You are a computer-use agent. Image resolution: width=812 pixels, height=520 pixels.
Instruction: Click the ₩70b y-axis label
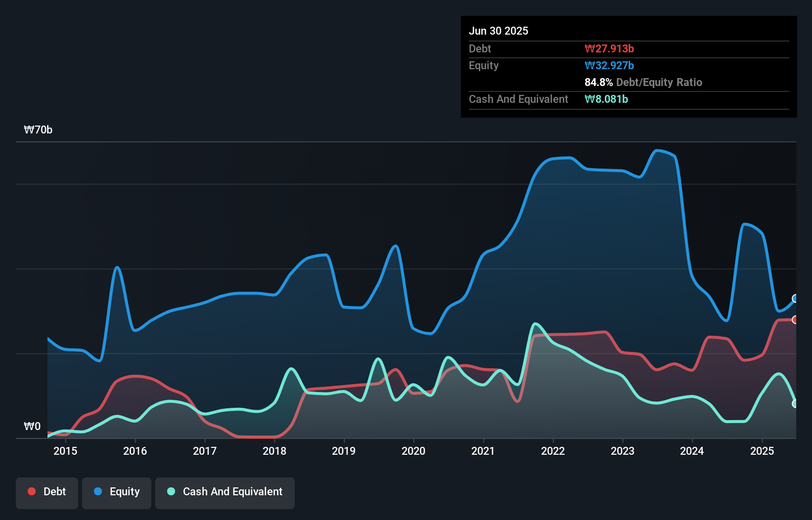click(38, 130)
